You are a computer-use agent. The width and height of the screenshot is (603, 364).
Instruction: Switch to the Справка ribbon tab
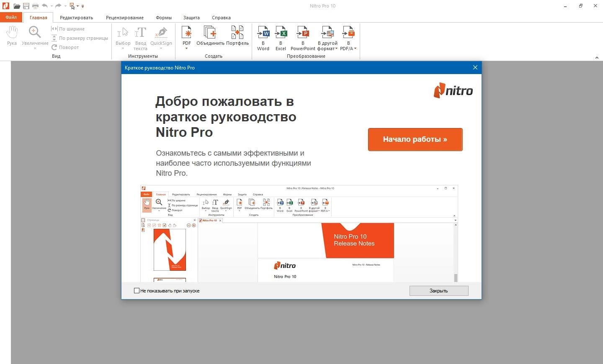(x=221, y=18)
